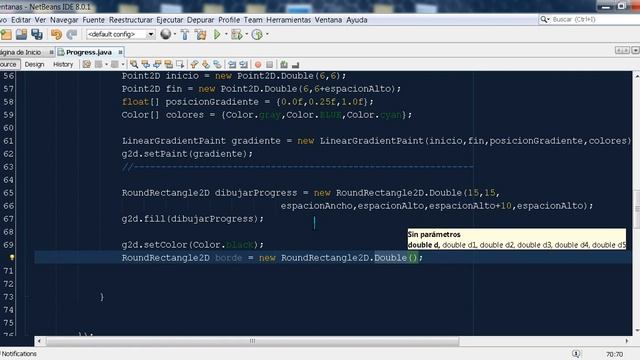Open the Fuente menu

[93, 20]
